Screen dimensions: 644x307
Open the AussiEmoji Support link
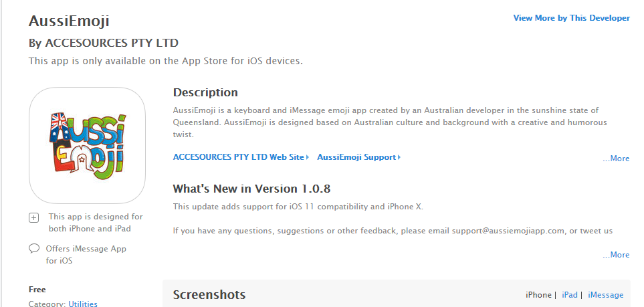pos(356,157)
